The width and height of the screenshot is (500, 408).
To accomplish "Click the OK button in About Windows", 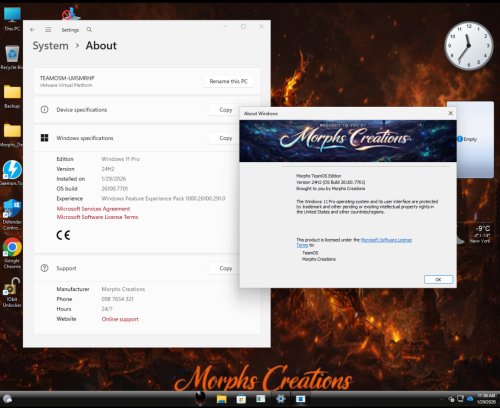I will coord(438,279).
